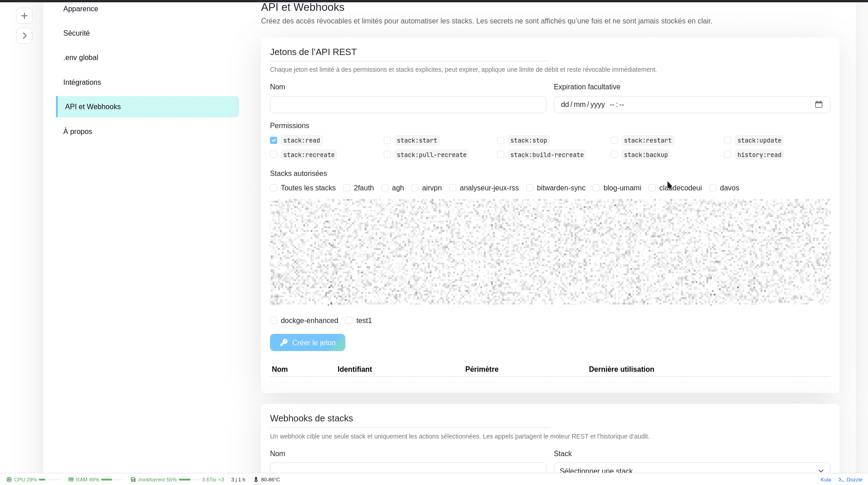Enable stack:restart permission
Screen dimensions: 868x485
pos(614,140)
